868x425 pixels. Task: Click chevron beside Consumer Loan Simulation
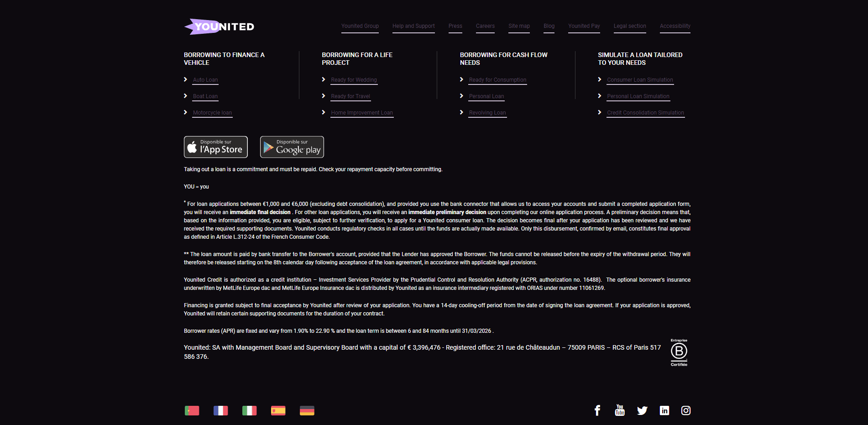[600, 79]
